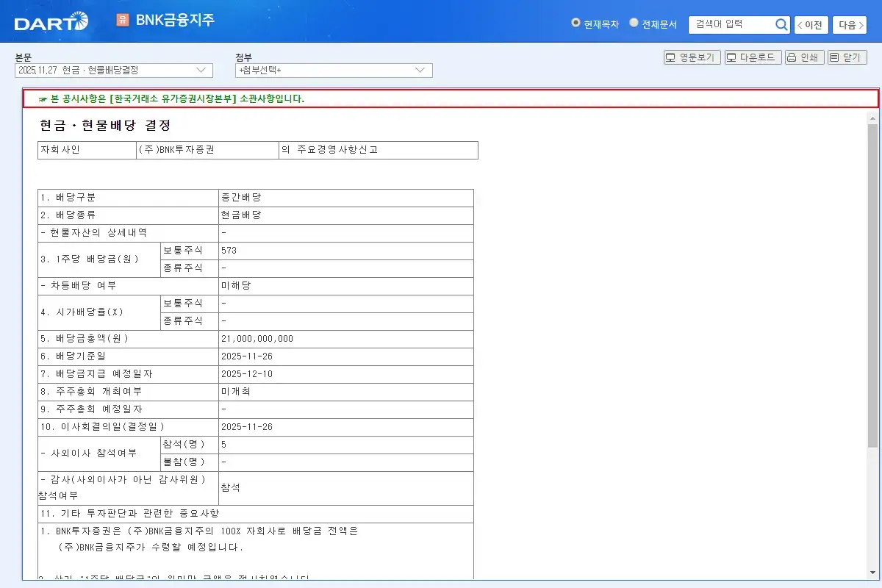The image size is (882, 588).
Task: Click the total dividend 21,000,000,000 value
Action: (257, 339)
